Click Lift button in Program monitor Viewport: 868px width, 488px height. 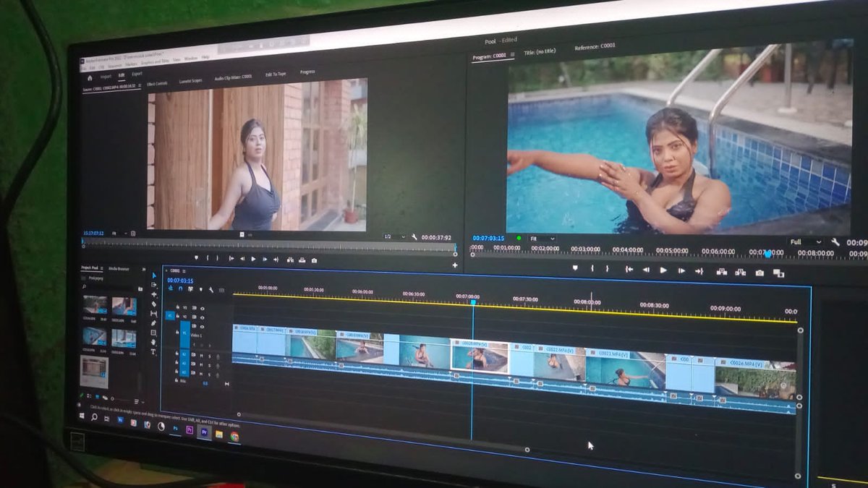722,272
